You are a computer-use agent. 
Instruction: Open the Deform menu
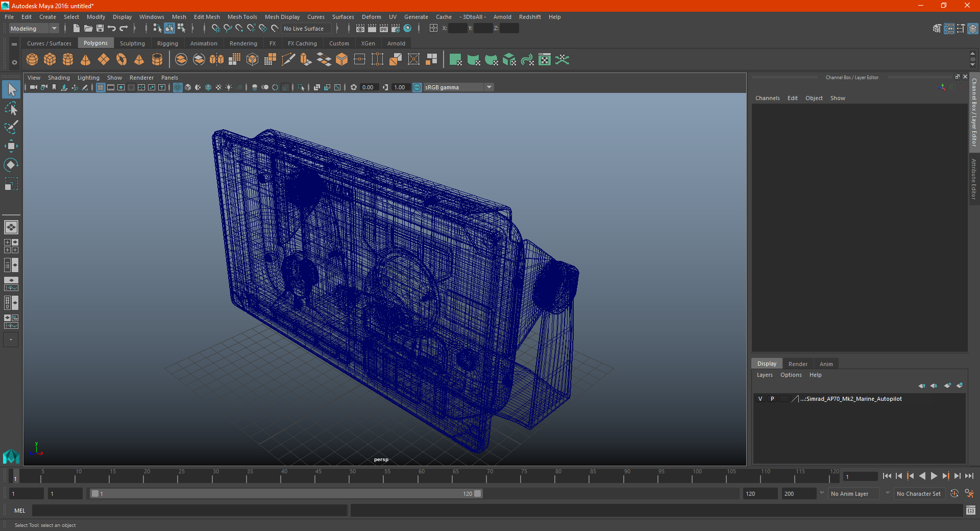(x=371, y=17)
